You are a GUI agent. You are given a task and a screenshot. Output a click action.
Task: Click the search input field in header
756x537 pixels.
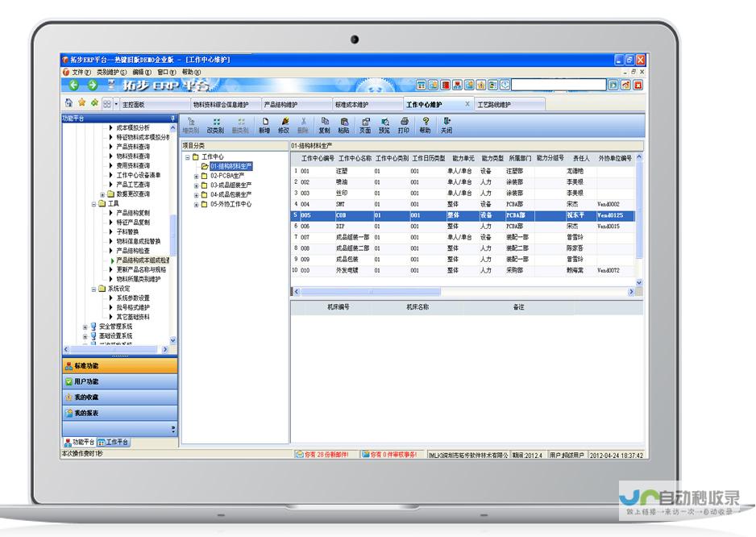point(559,85)
